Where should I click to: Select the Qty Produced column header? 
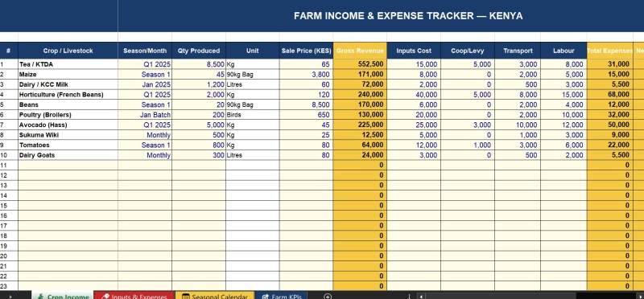pyautogui.click(x=199, y=51)
